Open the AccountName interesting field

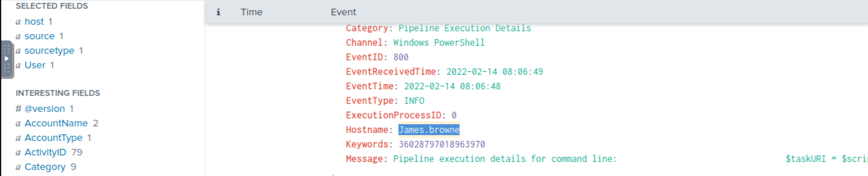coord(56,123)
